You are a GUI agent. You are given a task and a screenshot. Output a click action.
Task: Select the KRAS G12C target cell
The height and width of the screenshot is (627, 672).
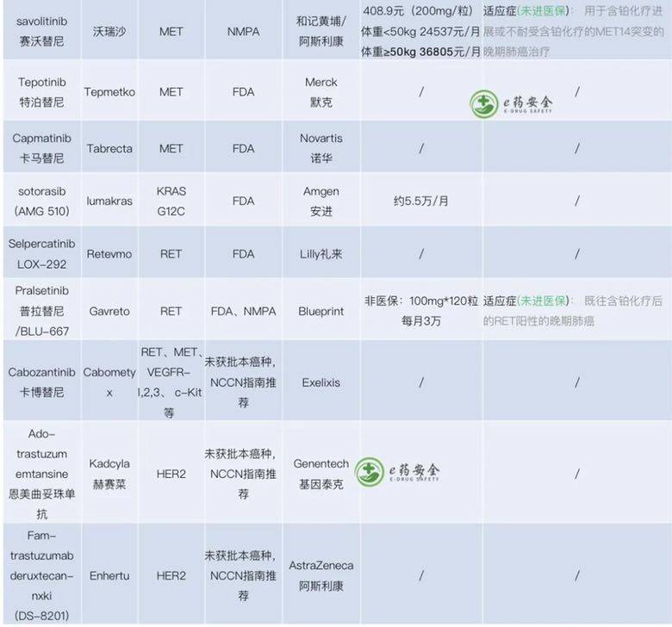pos(171,200)
